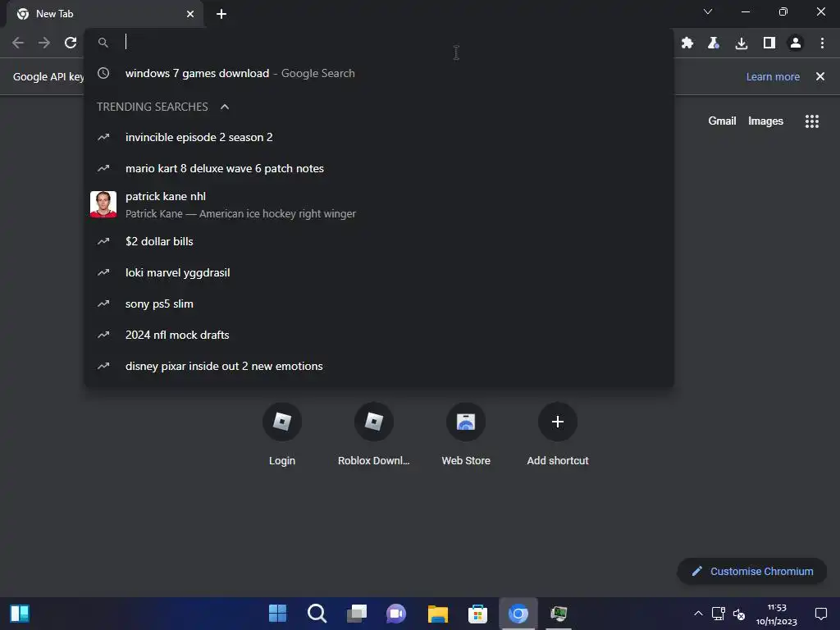Image resolution: width=840 pixels, height=630 pixels.
Task: Reload the page with the refresh icon
Action: pyautogui.click(x=71, y=43)
